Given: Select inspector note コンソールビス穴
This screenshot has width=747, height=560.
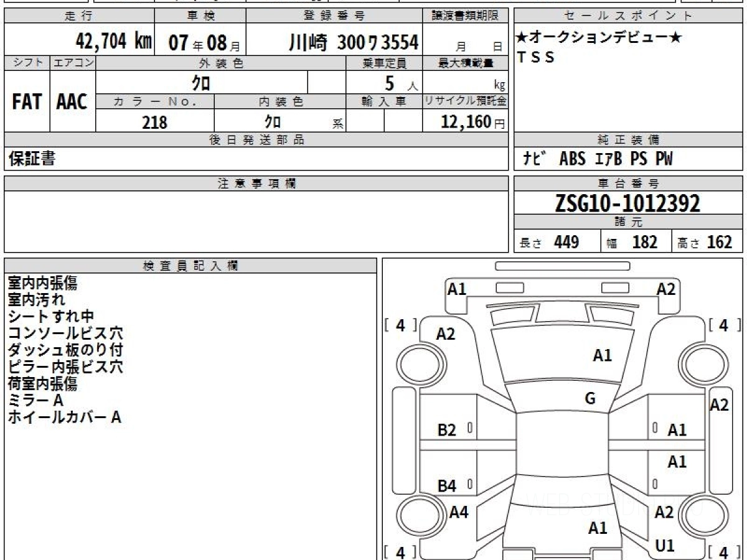Looking at the screenshot, I should (x=65, y=334).
